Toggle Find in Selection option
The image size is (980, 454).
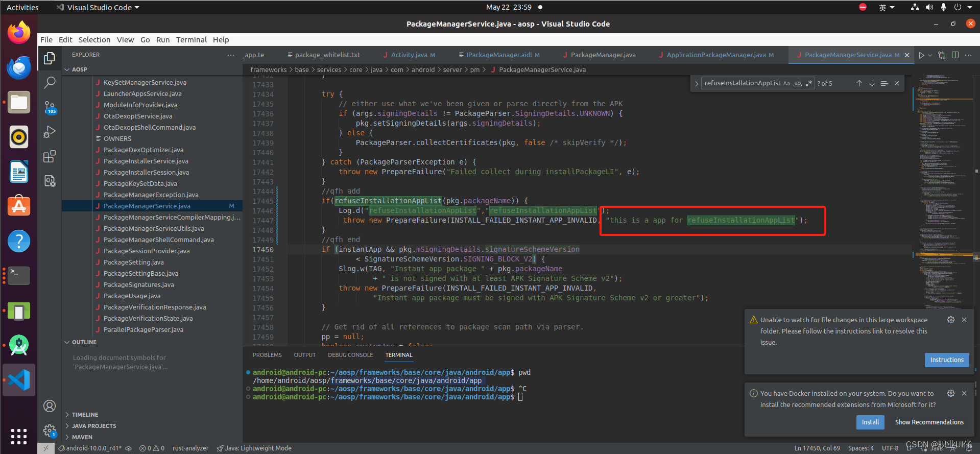884,83
